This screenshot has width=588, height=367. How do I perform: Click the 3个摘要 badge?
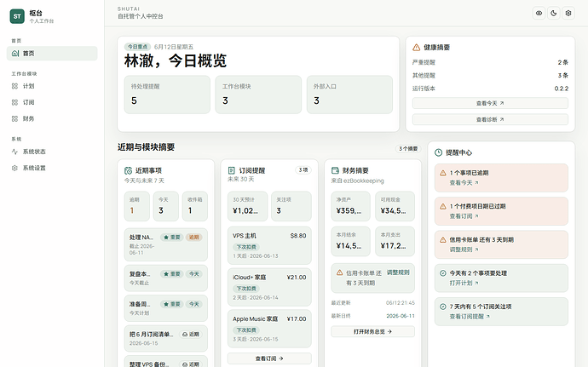[408, 149]
